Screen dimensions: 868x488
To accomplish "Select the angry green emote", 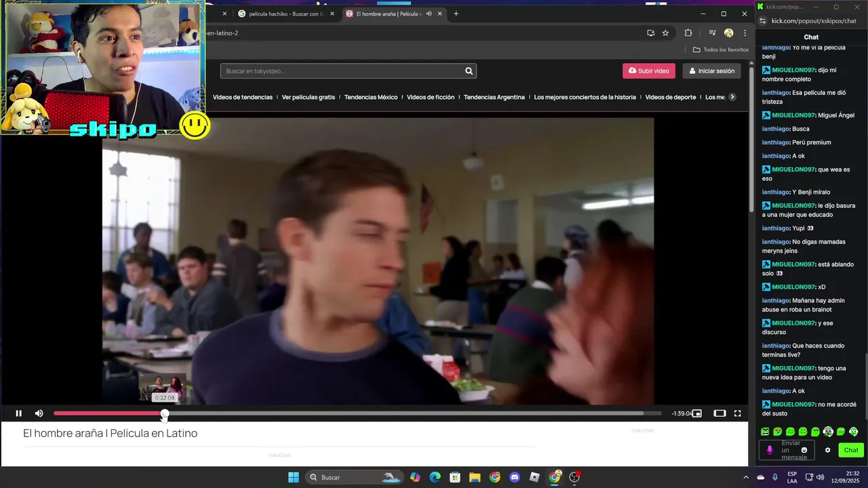I will [765, 432].
